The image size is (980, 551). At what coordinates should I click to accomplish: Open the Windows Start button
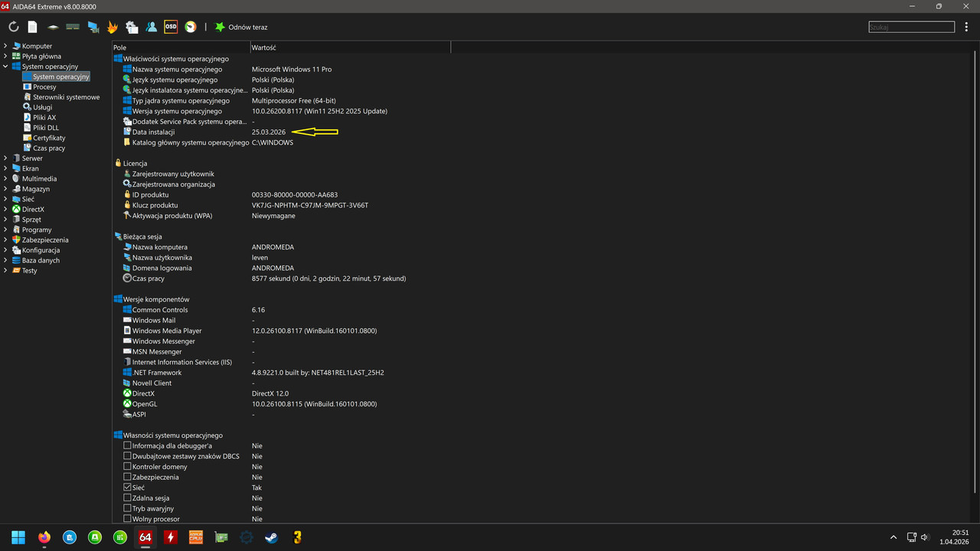pyautogui.click(x=18, y=537)
